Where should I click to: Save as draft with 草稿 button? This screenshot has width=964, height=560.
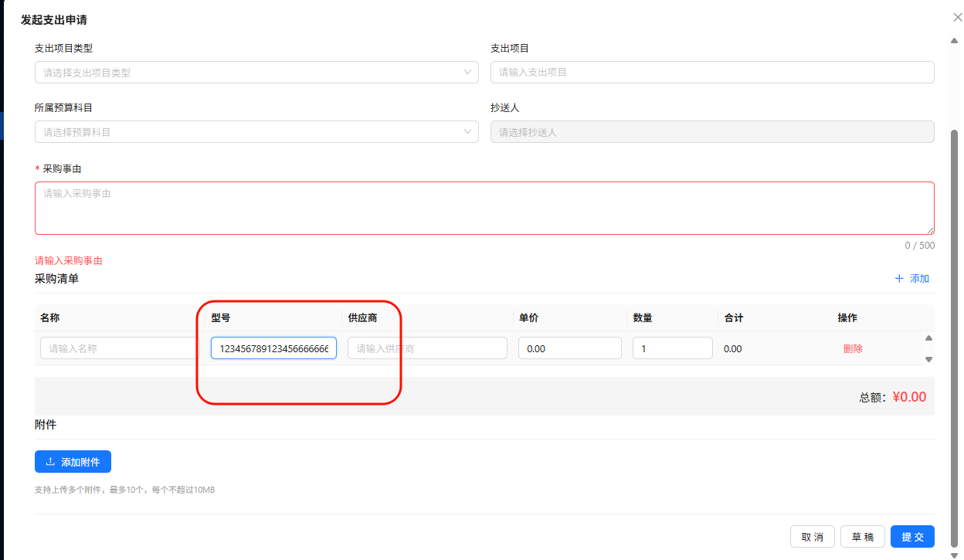(862, 537)
